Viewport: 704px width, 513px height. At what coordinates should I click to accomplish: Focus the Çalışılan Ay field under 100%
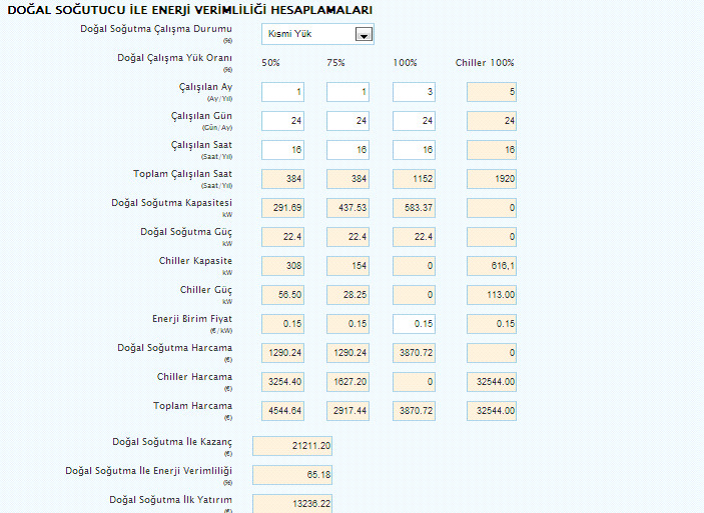(x=413, y=93)
